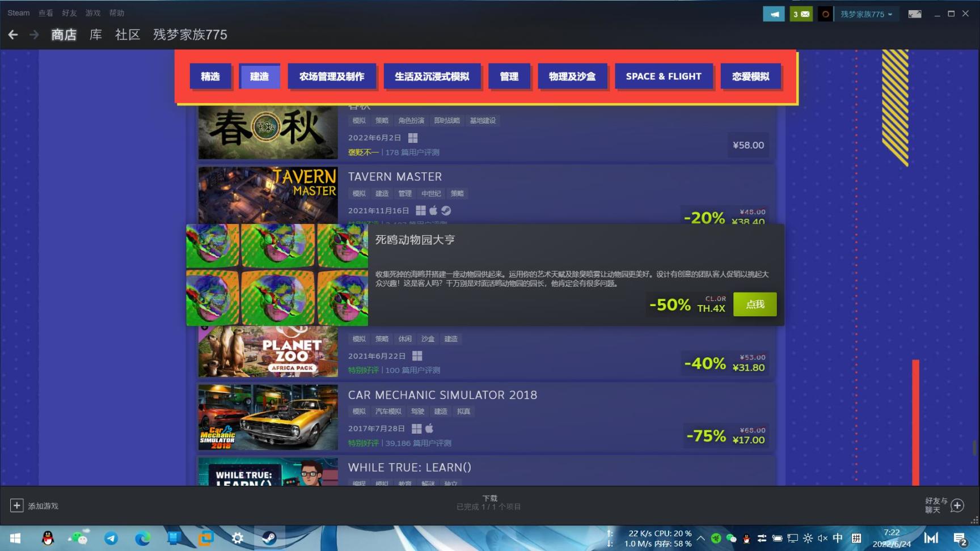Viewport: 980px width, 551px height.
Task: Open the 残梦家族775 dropdown in the store navigation
Action: 189,35
